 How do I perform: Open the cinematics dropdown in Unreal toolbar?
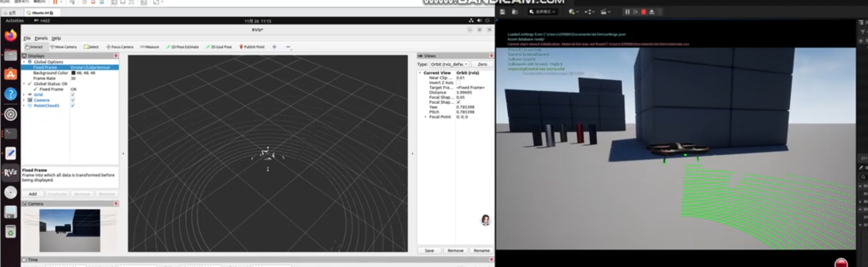coord(605,12)
